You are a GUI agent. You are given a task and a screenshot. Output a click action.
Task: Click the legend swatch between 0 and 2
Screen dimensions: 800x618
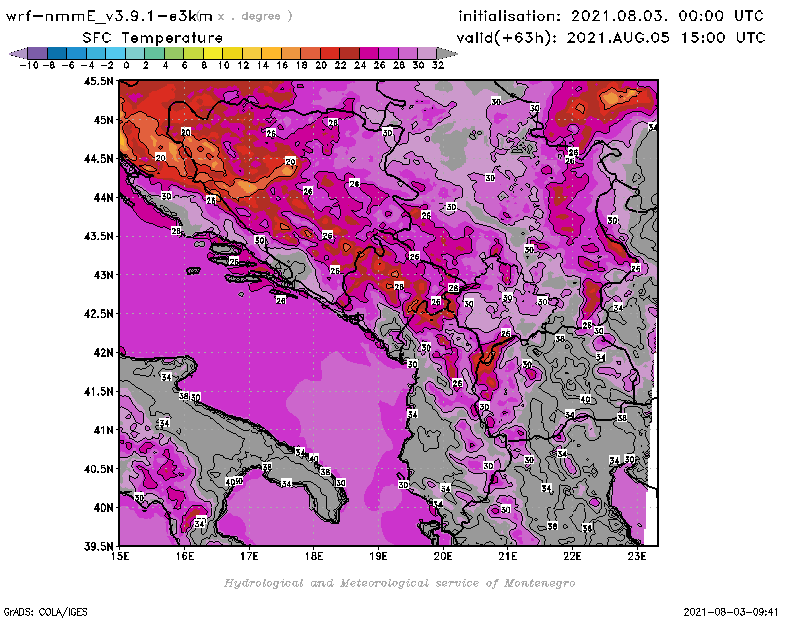pyautogui.click(x=136, y=53)
